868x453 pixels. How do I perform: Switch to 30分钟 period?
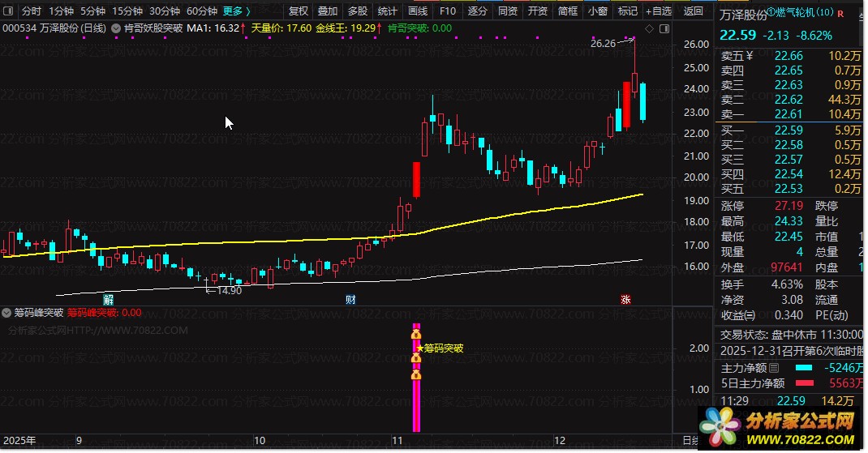click(165, 11)
